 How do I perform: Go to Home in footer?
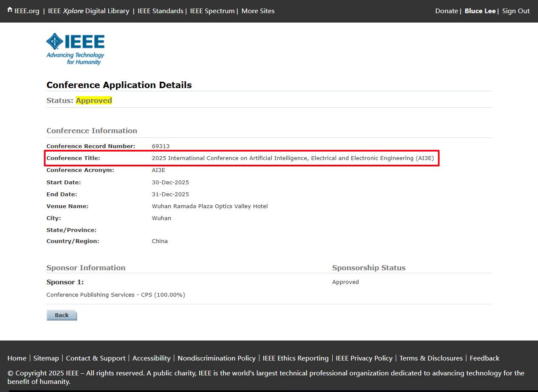(x=17, y=358)
